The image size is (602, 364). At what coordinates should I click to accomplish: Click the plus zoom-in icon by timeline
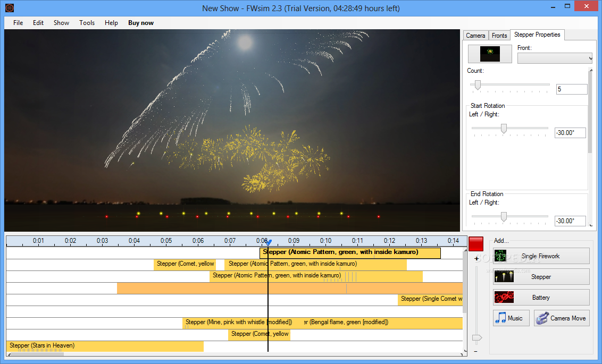[476, 259]
